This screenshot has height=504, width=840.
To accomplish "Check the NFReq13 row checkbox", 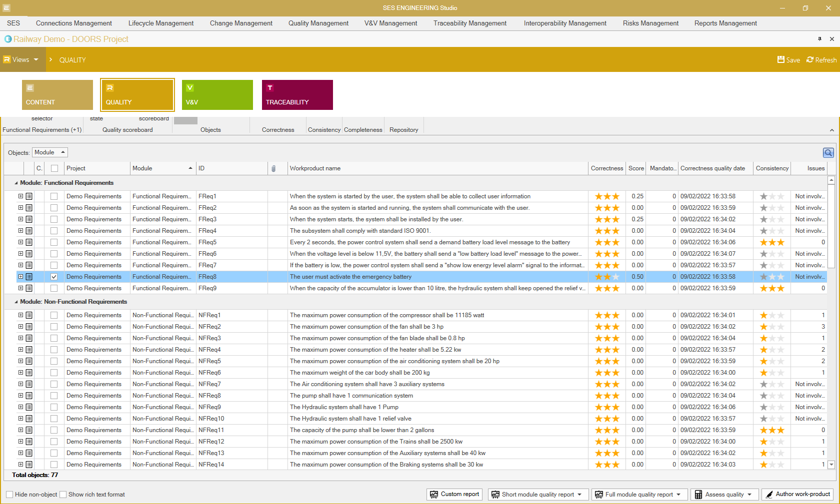I will [54, 453].
